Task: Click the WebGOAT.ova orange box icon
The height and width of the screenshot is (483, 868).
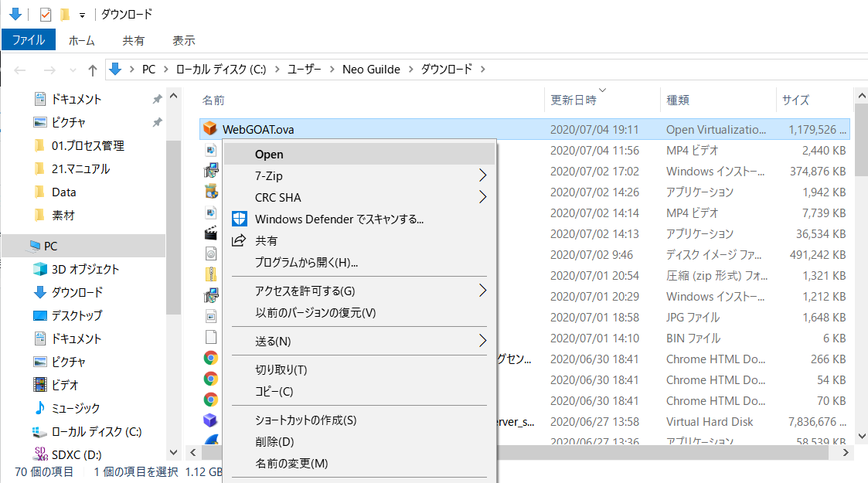Action: pos(209,129)
